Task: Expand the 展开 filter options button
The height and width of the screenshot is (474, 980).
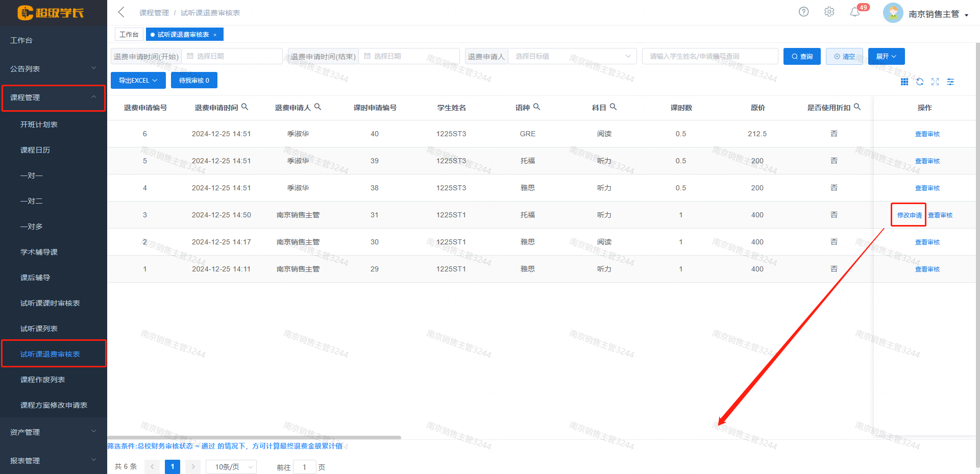Action: pos(886,56)
